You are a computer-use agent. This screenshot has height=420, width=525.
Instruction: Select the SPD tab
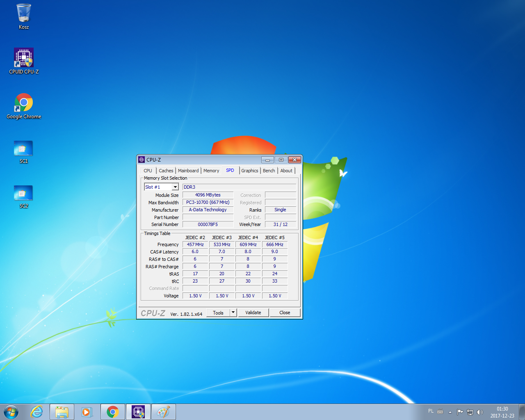[x=230, y=170]
